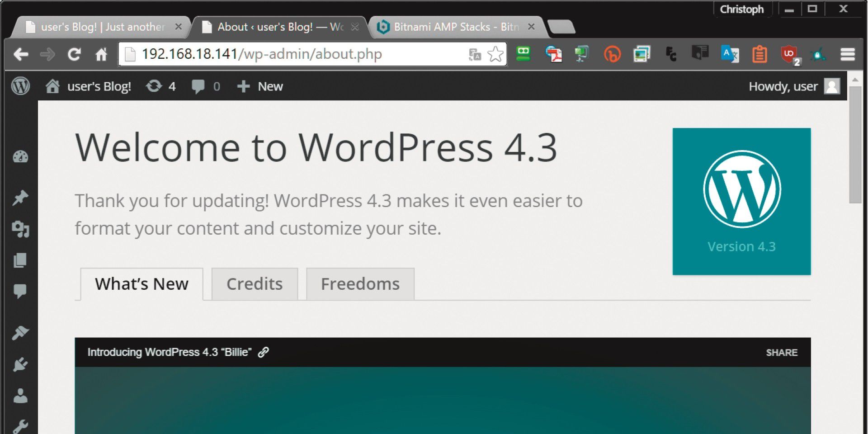Viewport: 868px width, 434px height.
Task: Open the Howdy, user account menu
Action: coord(794,86)
